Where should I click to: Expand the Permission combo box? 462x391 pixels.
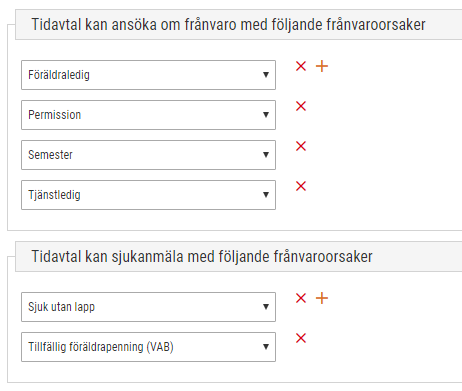coord(148,115)
